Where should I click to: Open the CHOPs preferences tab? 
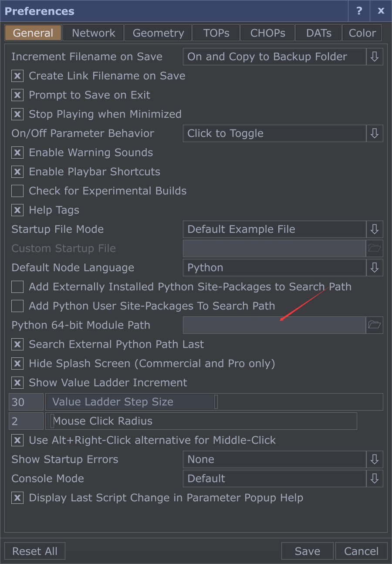[x=268, y=33]
